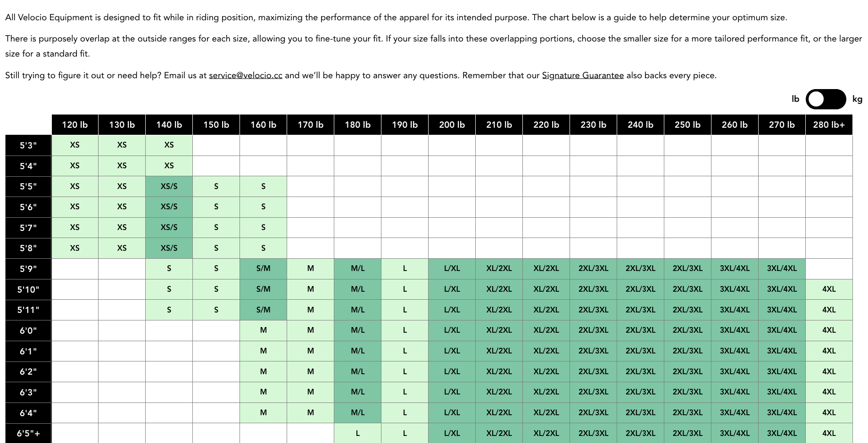Image resolution: width=868 pixels, height=443 pixels.
Task: Click the XS/S cell in the 5'5" row
Action: coord(169,187)
